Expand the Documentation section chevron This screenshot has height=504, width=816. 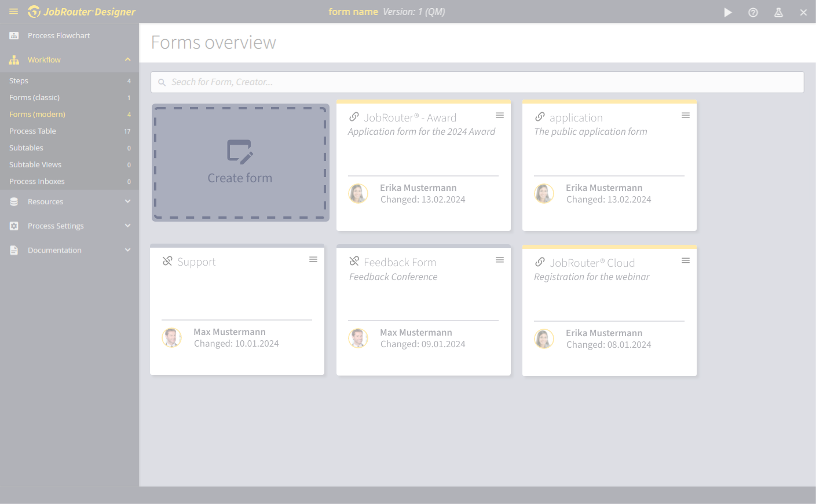pos(128,250)
